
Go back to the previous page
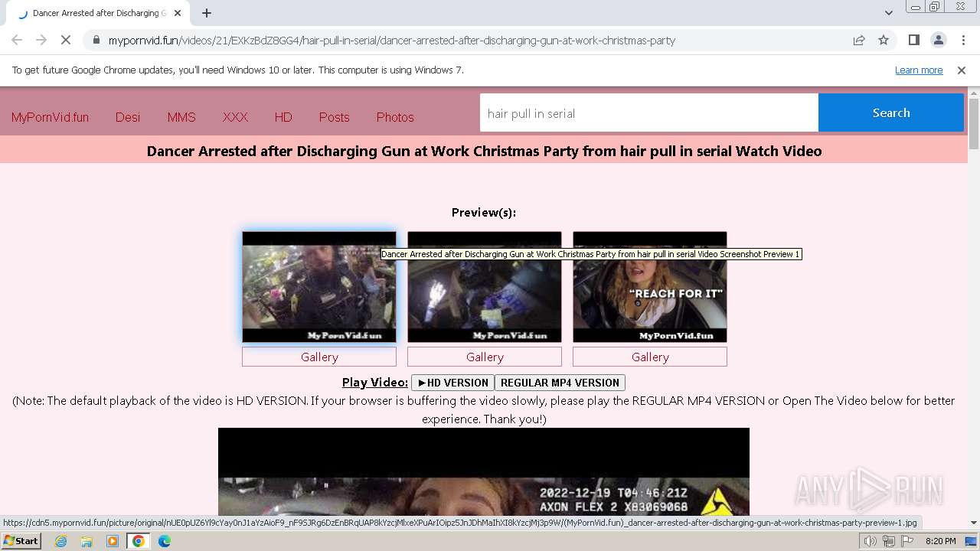[x=17, y=40]
